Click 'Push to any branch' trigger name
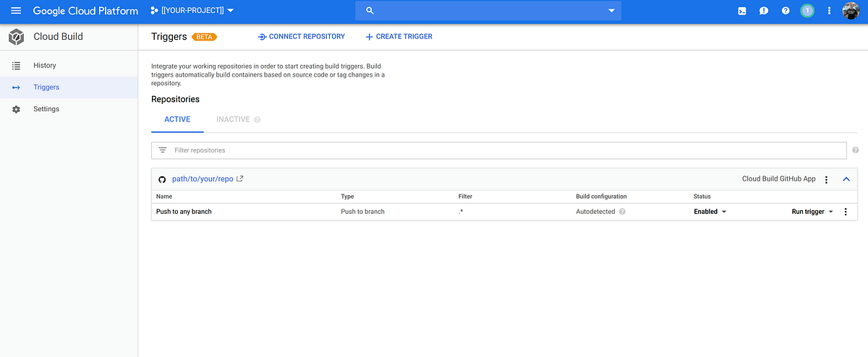 (x=184, y=212)
